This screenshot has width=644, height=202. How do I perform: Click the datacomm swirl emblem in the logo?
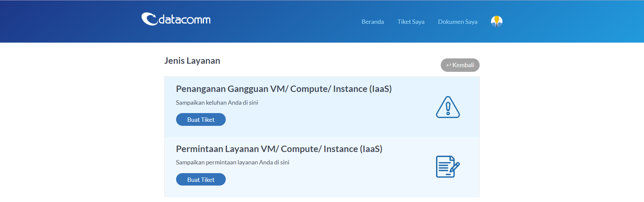tap(149, 19)
